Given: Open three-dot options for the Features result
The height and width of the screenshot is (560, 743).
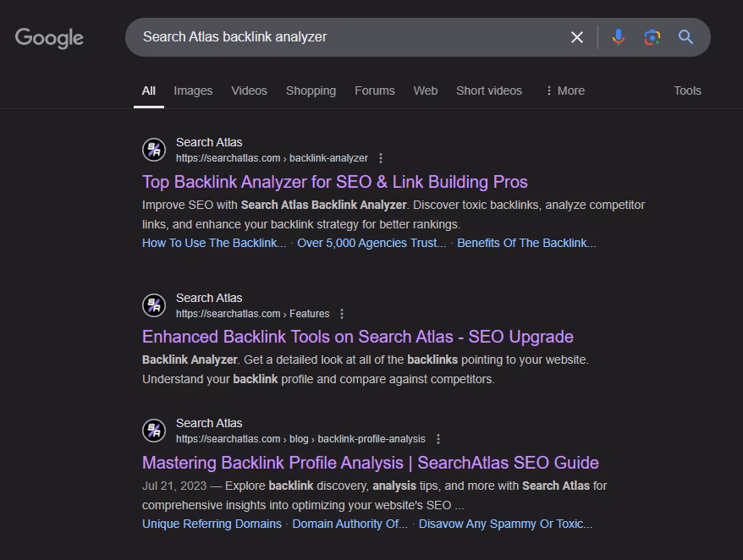Looking at the screenshot, I should [342, 314].
